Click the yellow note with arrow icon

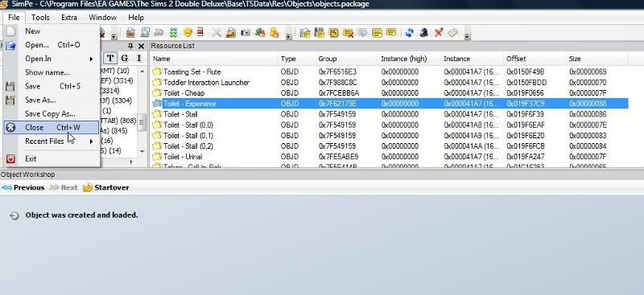[333, 32]
